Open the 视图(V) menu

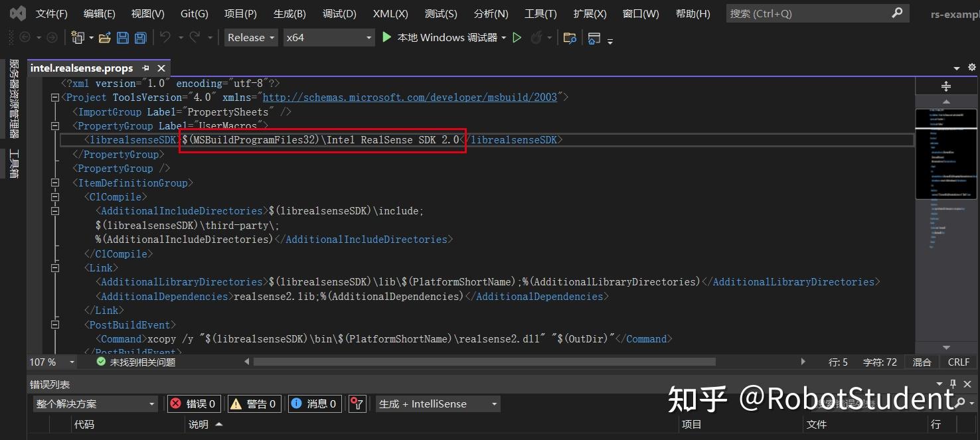point(148,13)
